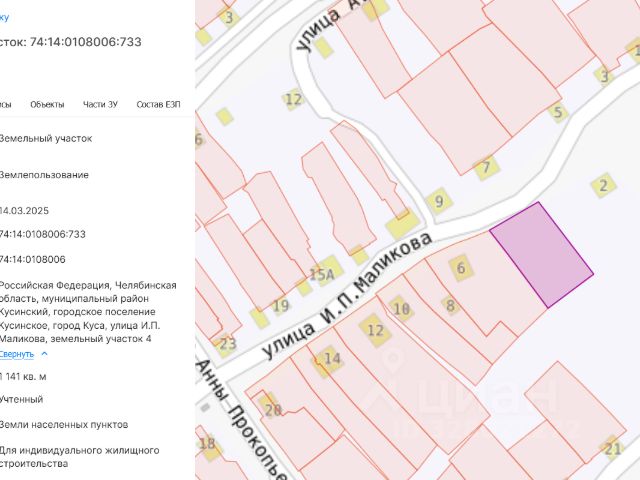This screenshot has height=480, width=640.
Task: Click house marker number 5
Action: pos(558,111)
